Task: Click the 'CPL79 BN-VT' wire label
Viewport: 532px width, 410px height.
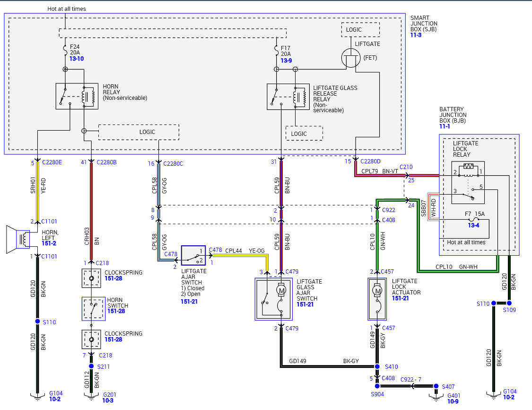Action: click(380, 171)
